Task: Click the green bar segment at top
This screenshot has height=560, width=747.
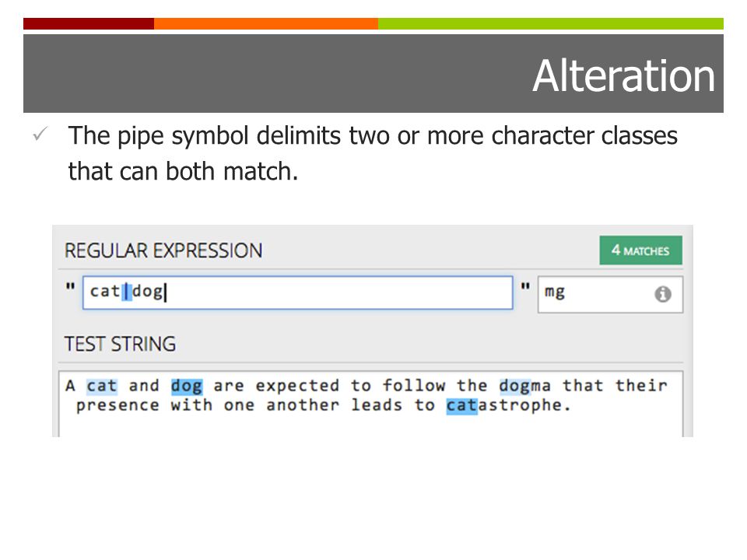Action: click(x=551, y=24)
